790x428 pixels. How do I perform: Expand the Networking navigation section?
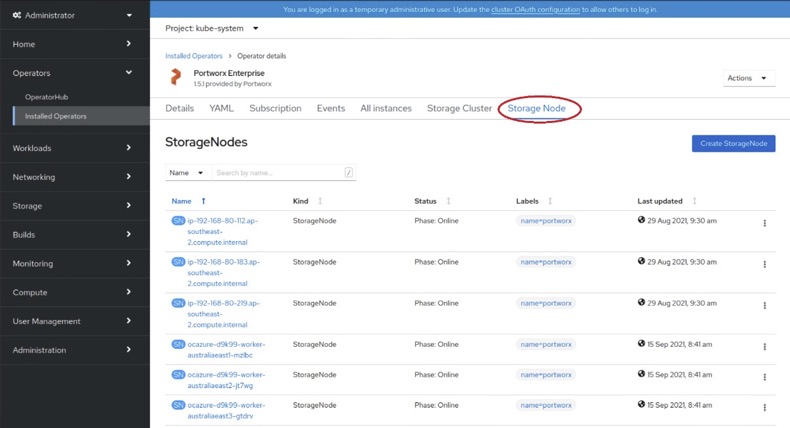[x=75, y=177]
